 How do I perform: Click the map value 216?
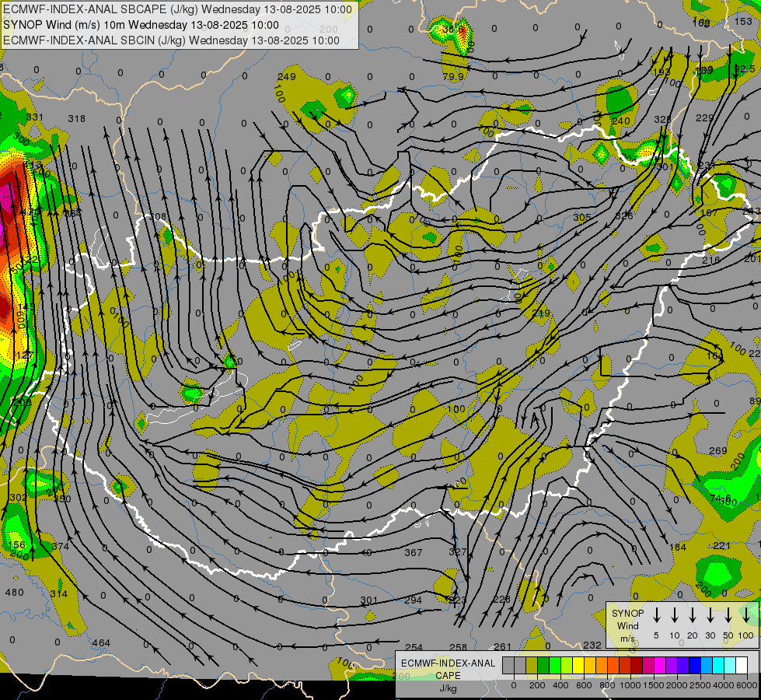pyautogui.click(x=711, y=261)
